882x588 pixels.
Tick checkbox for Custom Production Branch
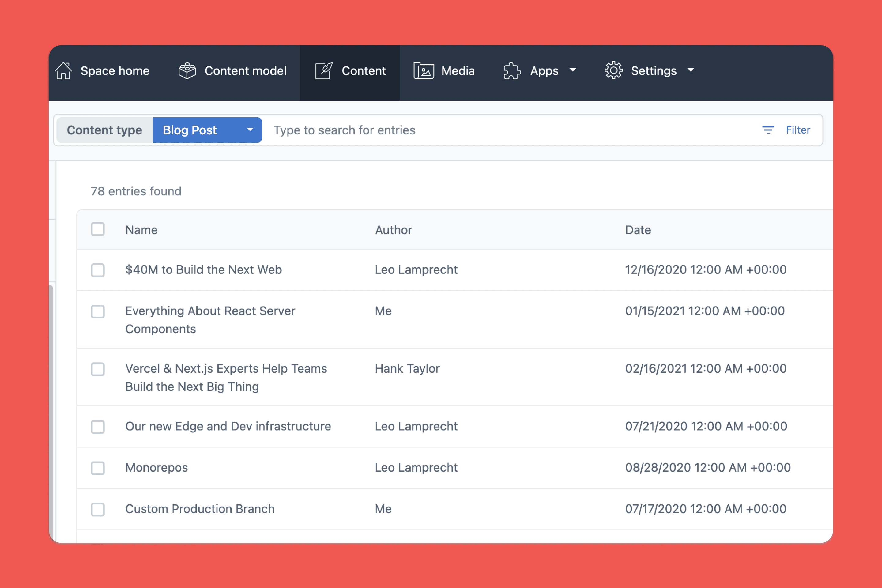pos(98,509)
